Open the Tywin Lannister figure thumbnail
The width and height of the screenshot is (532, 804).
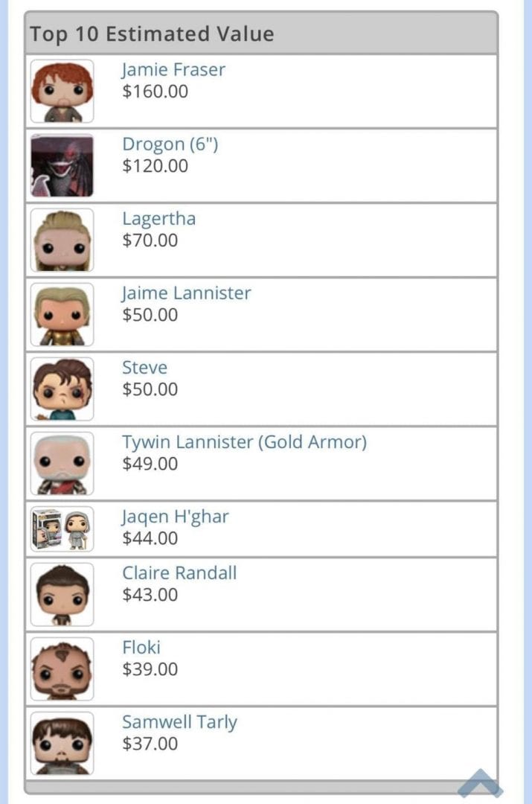click(x=62, y=463)
